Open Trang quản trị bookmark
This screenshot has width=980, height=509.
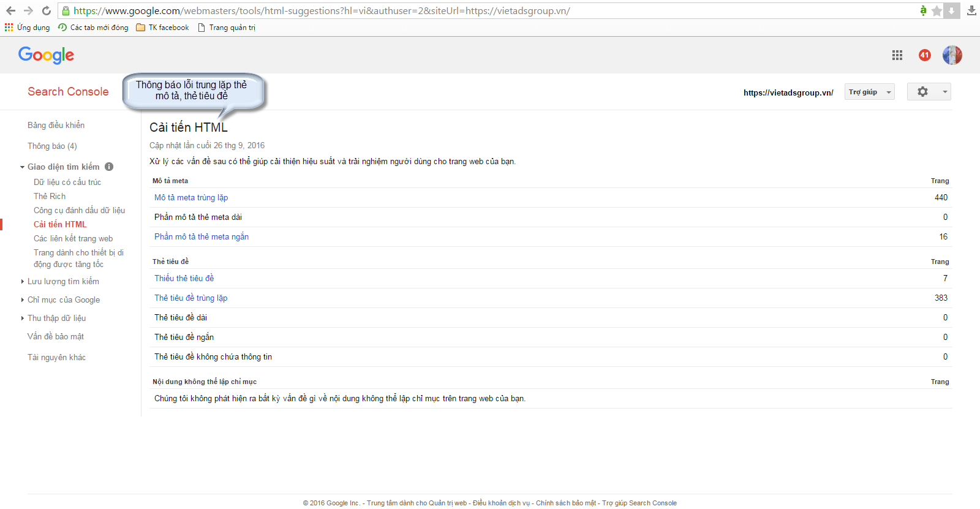point(226,28)
